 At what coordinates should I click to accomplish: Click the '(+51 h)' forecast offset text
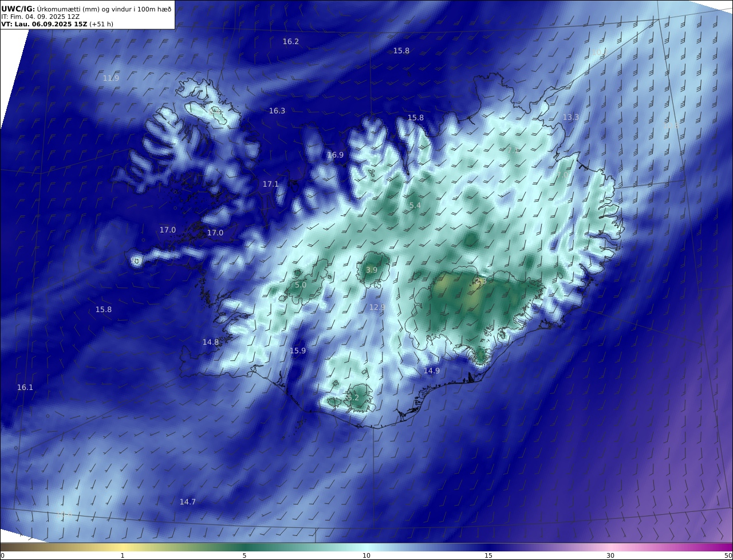pos(101,25)
